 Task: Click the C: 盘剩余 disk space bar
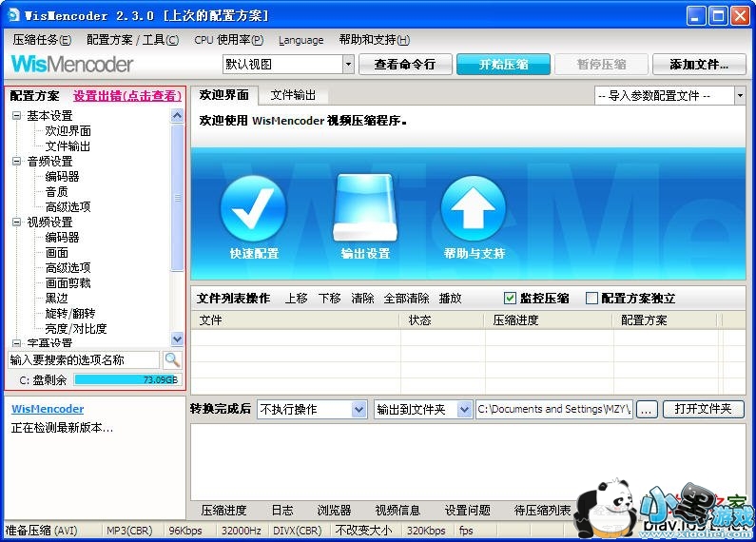[128, 380]
